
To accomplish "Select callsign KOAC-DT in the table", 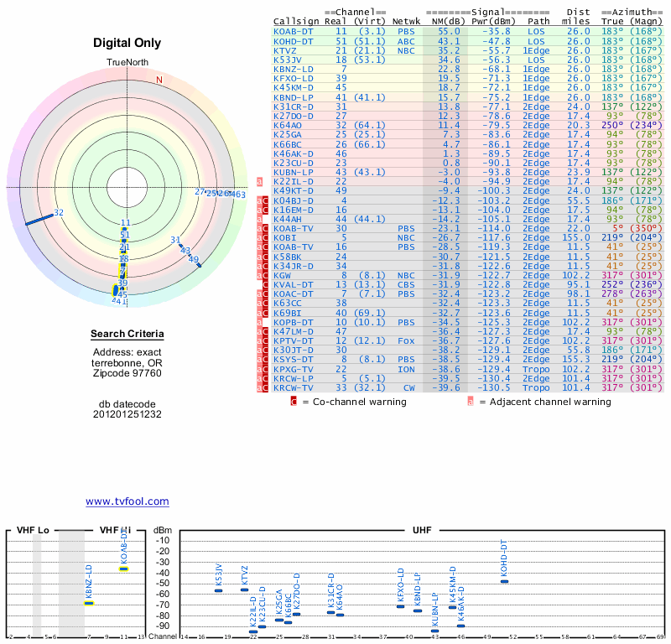I will pyautogui.click(x=294, y=294).
